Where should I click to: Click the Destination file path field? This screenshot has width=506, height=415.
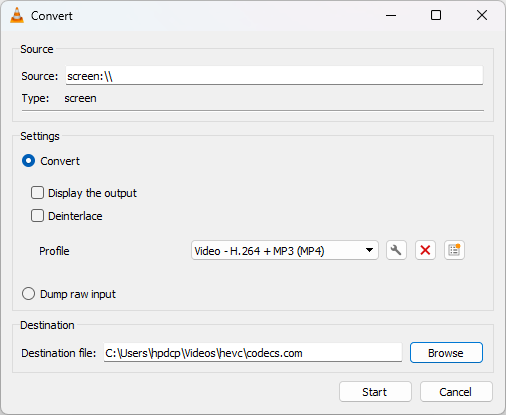[253, 353]
